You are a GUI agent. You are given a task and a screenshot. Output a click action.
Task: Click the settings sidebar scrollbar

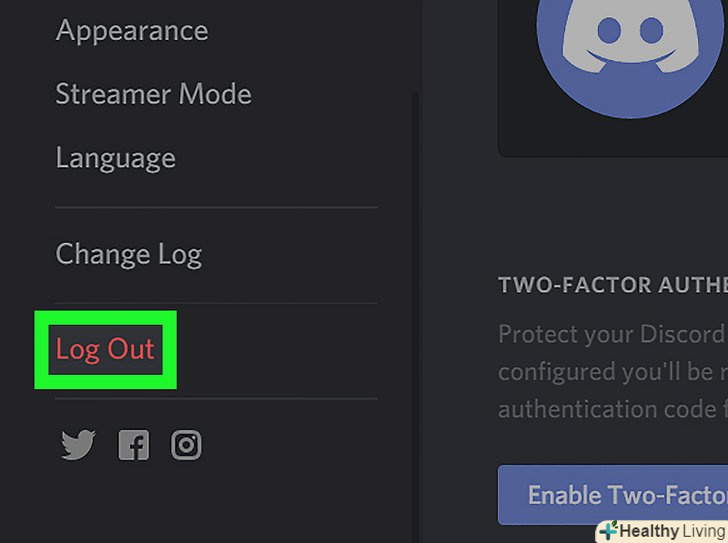[x=415, y=300]
